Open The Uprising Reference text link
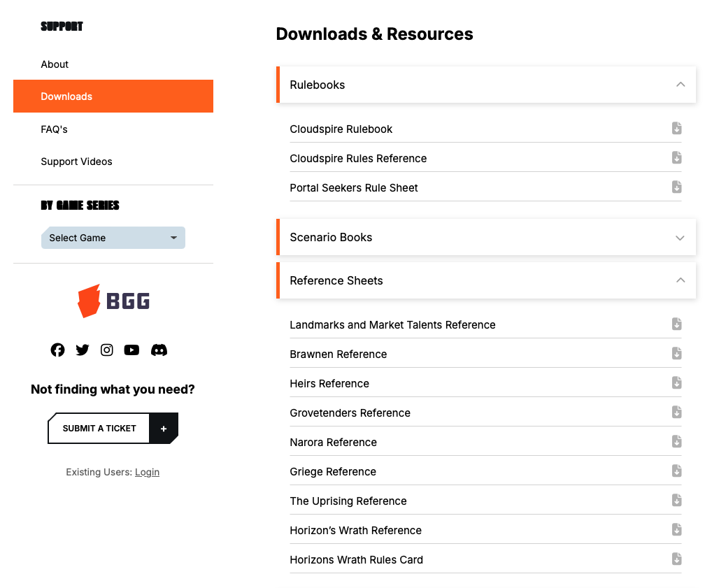 (348, 501)
